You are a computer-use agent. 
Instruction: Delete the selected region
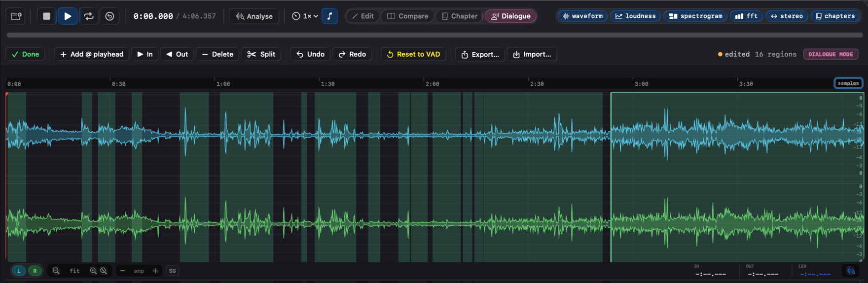coord(217,54)
